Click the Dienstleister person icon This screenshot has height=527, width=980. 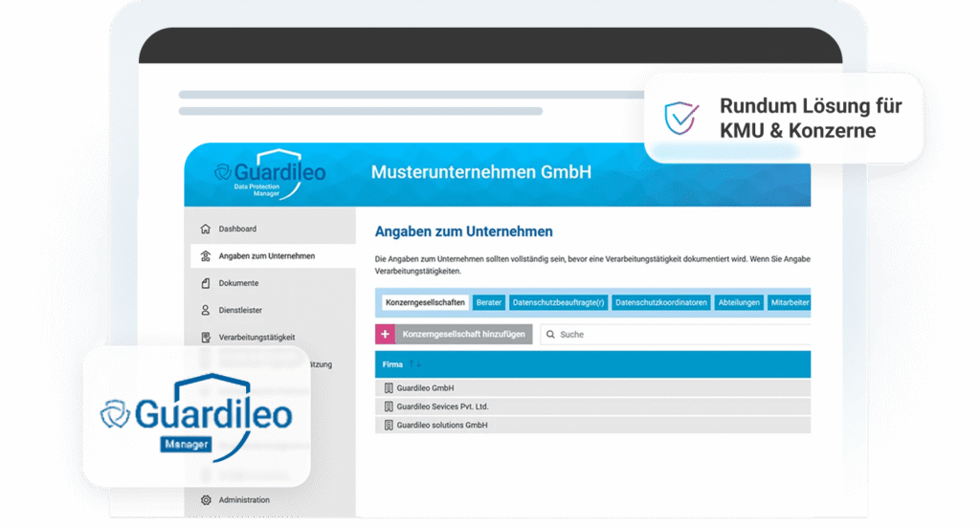(206, 310)
